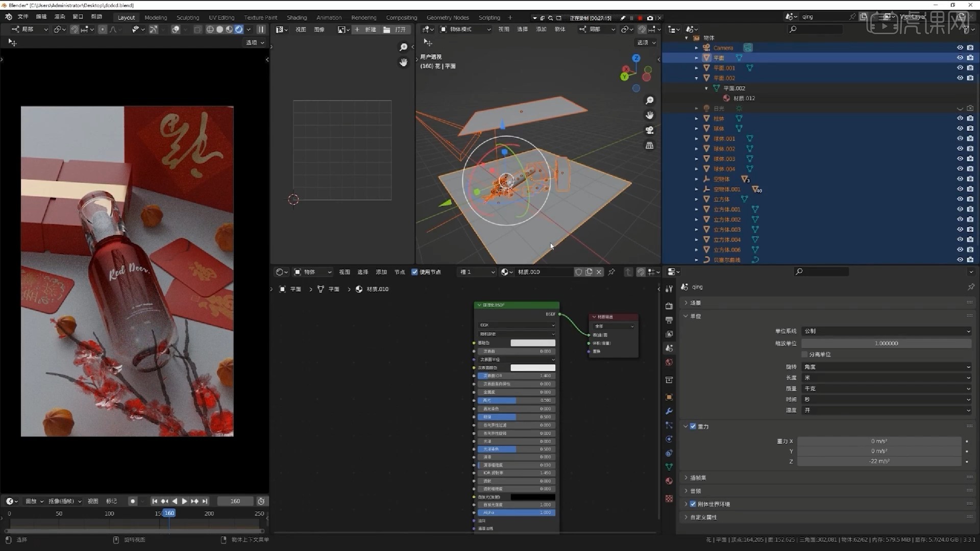Open the Physics properties icon
The height and width of the screenshot is (551, 980).
[669, 439]
